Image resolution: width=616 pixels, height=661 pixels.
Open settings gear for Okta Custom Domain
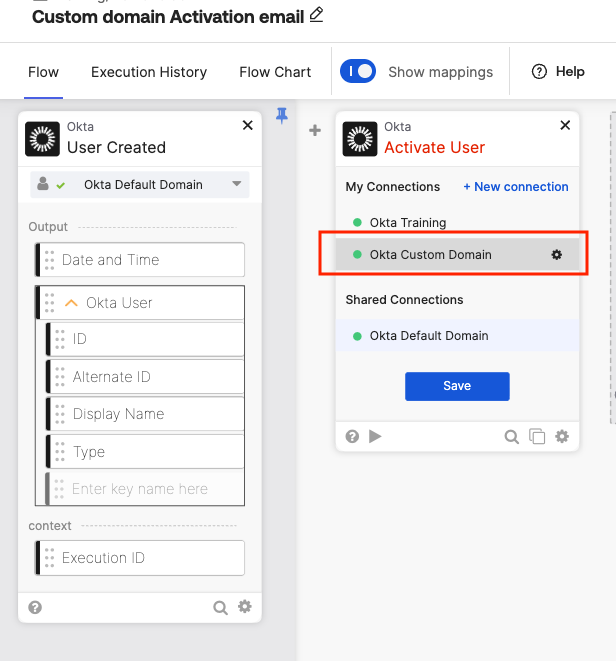[557, 255]
